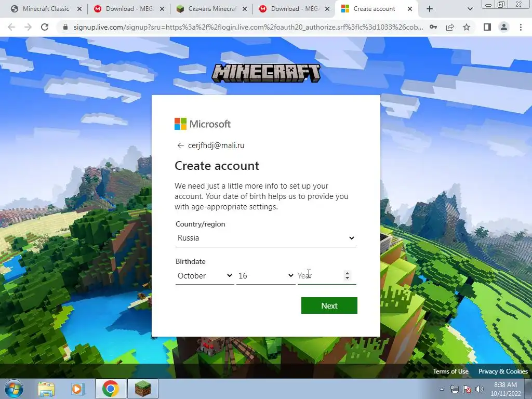The image size is (532, 399).
Task: Click the browser back arrow
Action: (x=11, y=27)
